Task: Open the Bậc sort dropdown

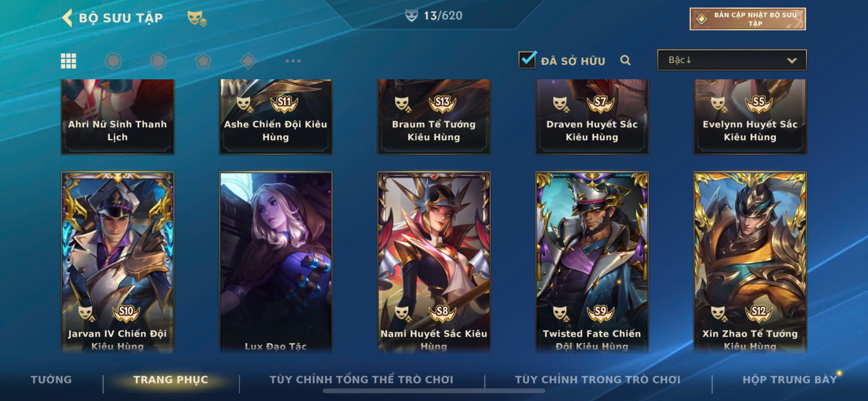Action: pyautogui.click(x=732, y=60)
